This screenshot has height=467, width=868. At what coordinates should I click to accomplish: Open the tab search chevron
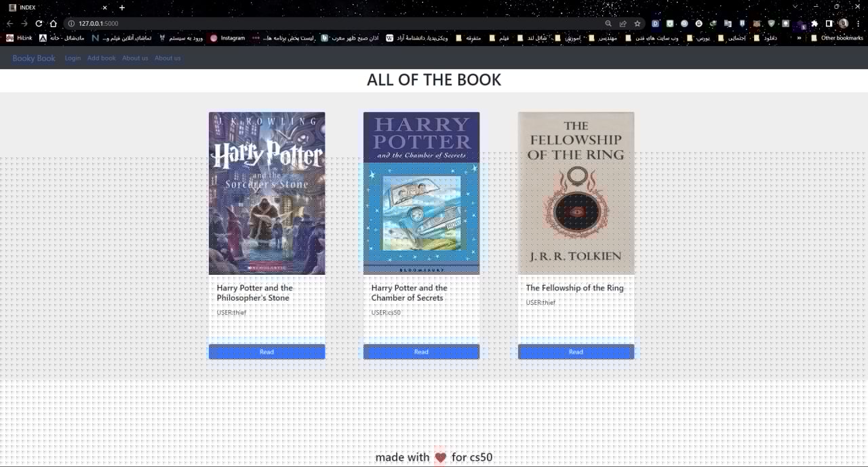(x=795, y=7)
